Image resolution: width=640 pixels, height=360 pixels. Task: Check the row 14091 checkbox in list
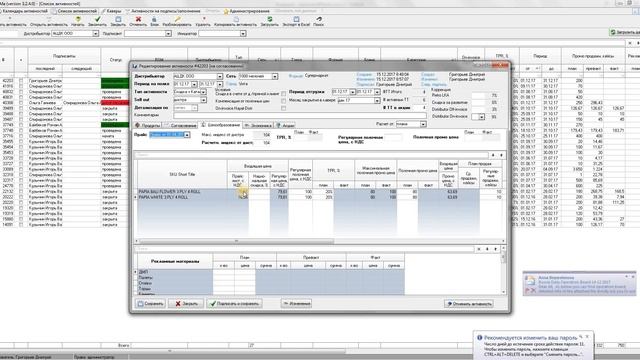tap(21, 224)
